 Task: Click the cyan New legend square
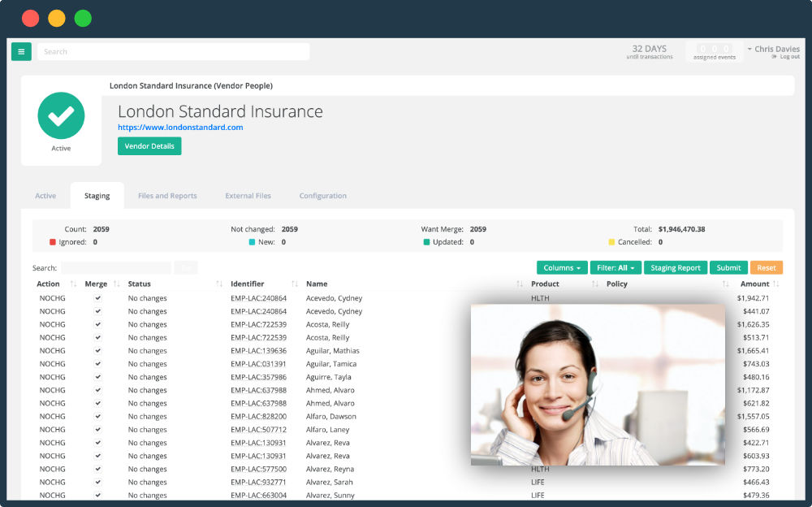tap(252, 242)
